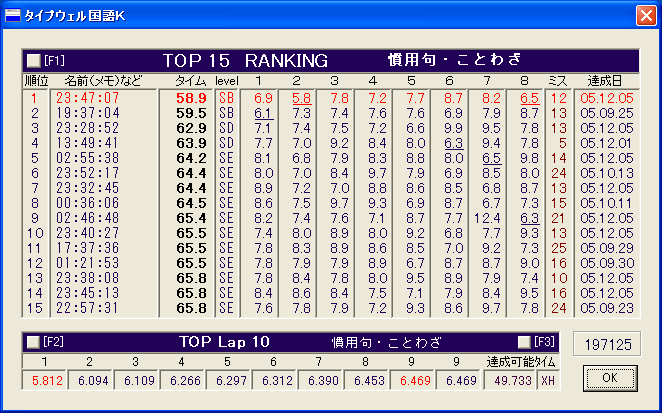Image resolution: width=662 pixels, height=413 pixels.
Task: Toggle the [F2] box in the TOP Lap 10 header
Action: [x=33, y=342]
